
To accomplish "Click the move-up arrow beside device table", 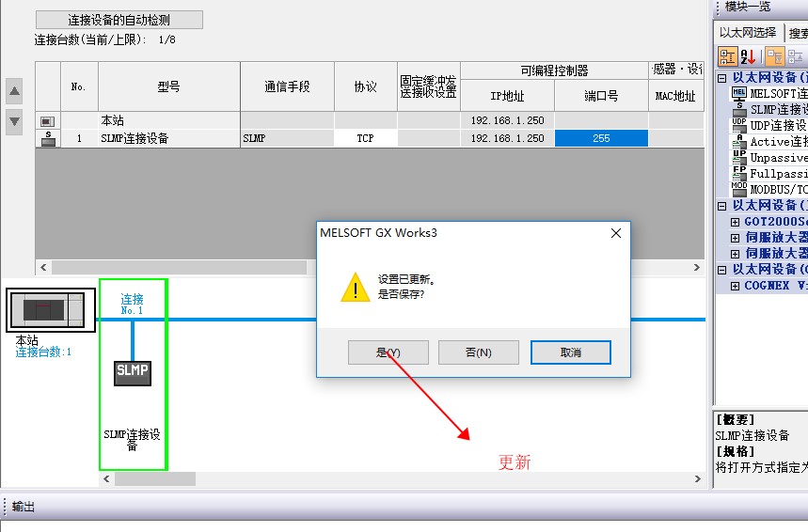I will (x=14, y=91).
